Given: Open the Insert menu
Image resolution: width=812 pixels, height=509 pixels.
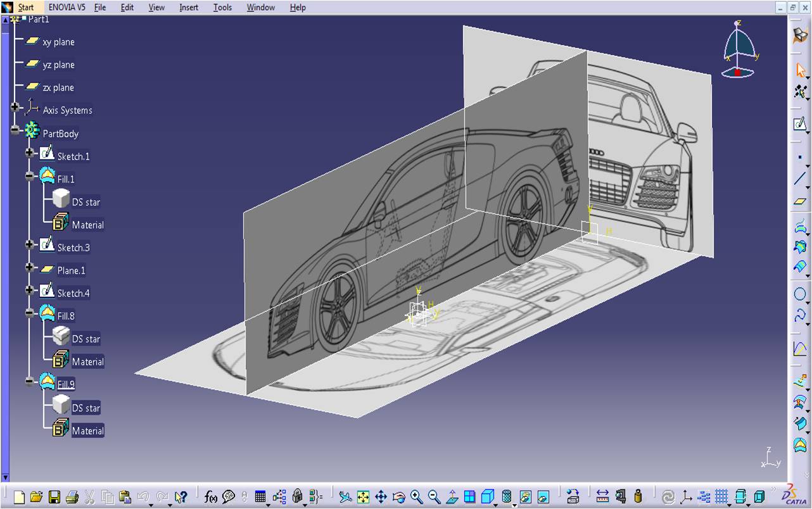Looking at the screenshot, I should pyautogui.click(x=189, y=8).
